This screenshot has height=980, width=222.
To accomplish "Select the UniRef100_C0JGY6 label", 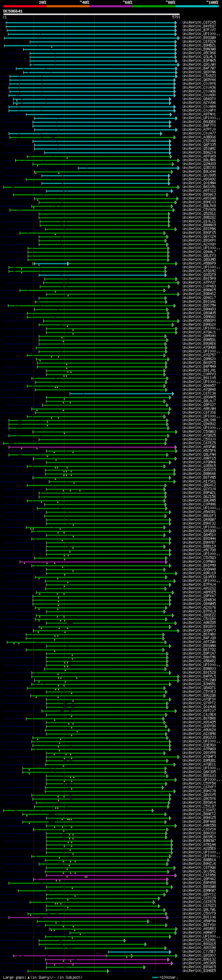I will [x=199, y=83].
